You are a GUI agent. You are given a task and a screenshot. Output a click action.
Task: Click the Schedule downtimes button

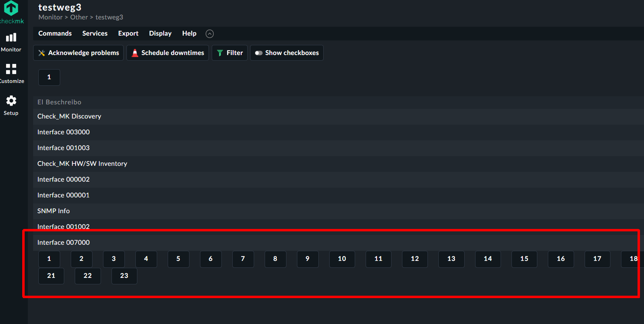pos(168,53)
